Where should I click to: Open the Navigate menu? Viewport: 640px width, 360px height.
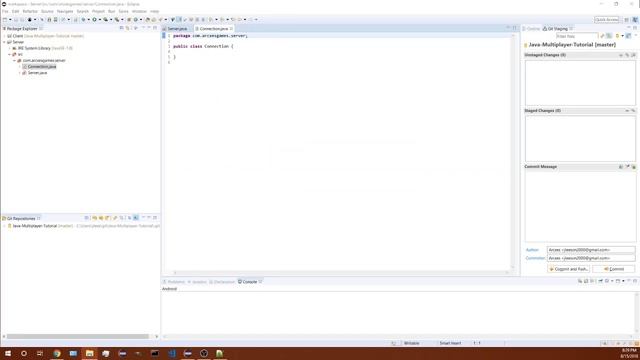click(65, 11)
